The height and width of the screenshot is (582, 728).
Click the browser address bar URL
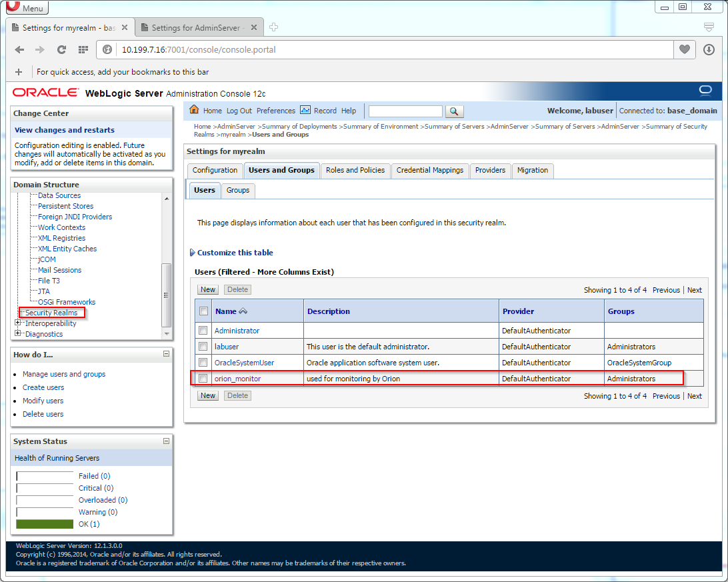pyautogui.click(x=198, y=49)
